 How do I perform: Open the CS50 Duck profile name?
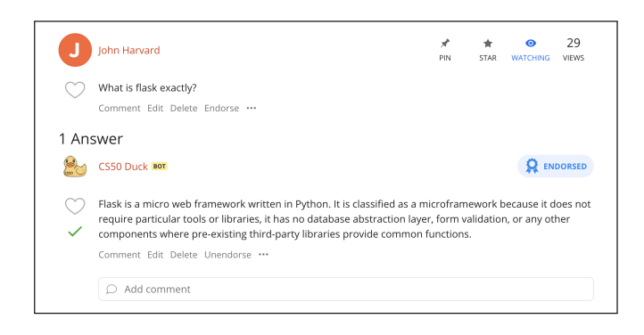click(x=123, y=167)
